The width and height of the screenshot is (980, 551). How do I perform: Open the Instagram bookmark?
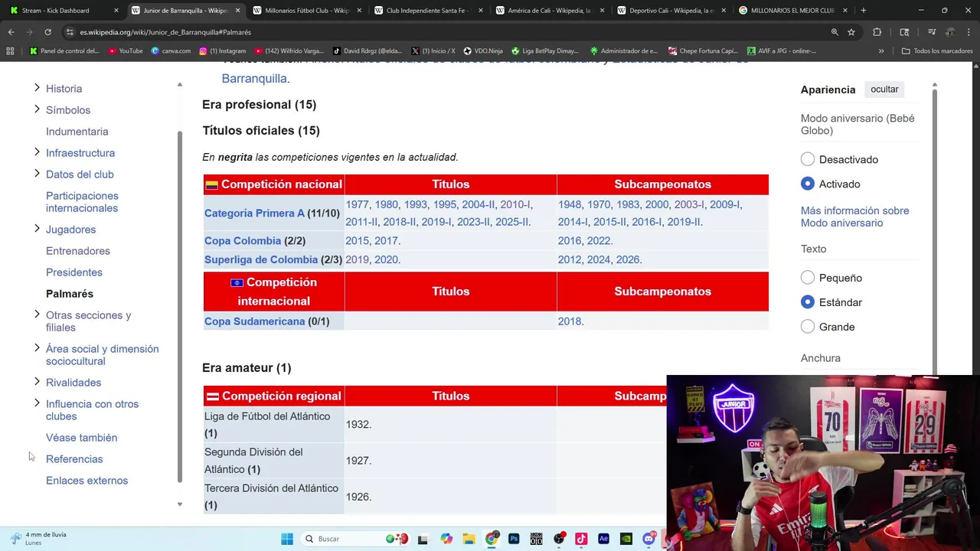(223, 51)
